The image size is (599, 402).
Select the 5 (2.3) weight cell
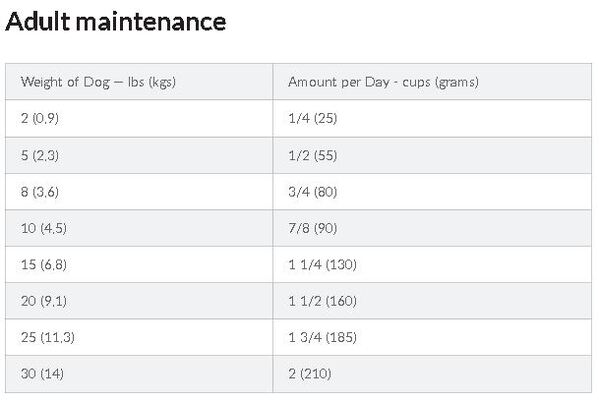click(139, 155)
